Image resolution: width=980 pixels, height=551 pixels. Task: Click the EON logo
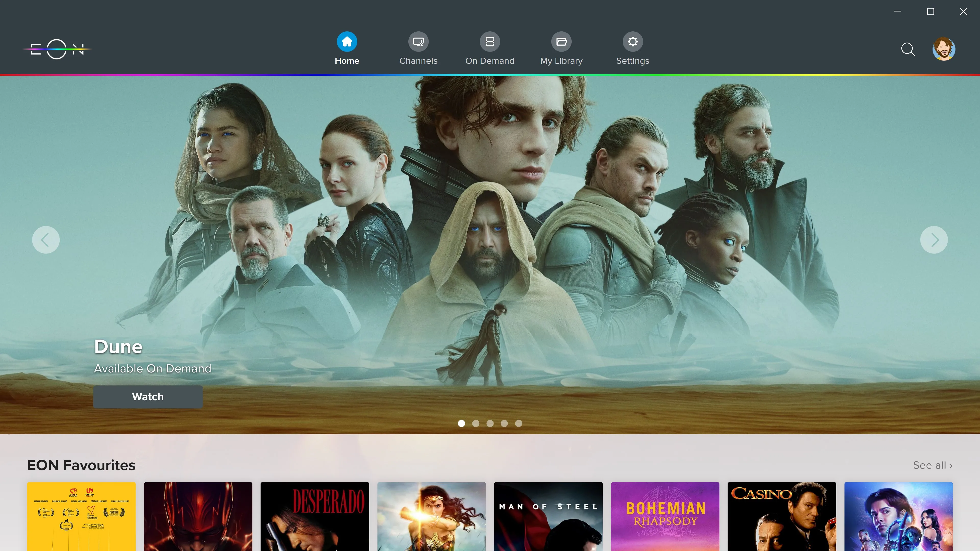pos(57,49)
